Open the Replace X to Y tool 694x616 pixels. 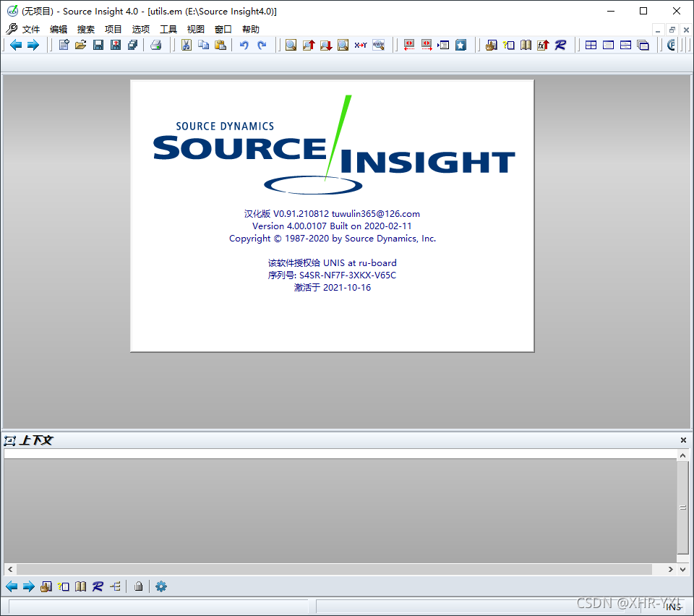coord(360,45)
